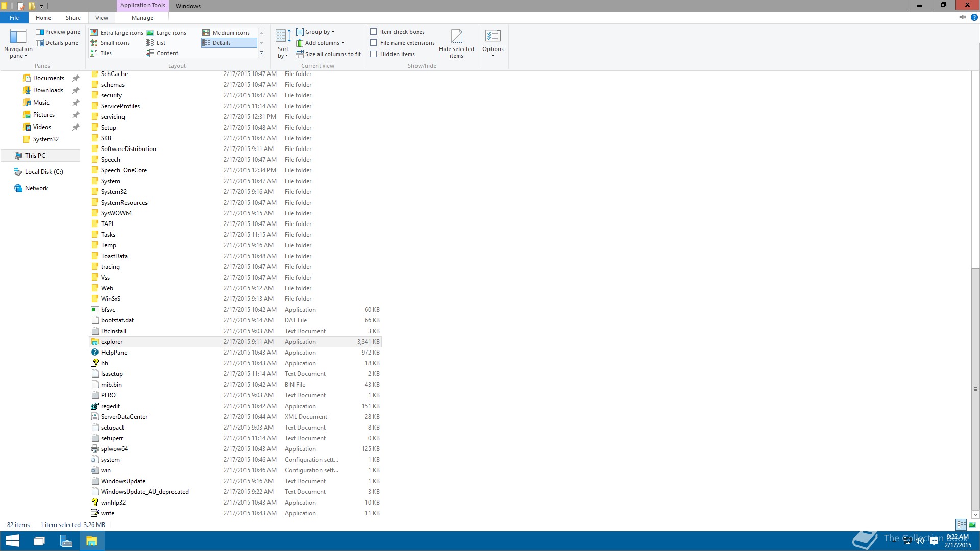This screenshot has width=980, height=551.
Task: Open Quick Access Toolbar customize dropdown
Action: (42, 6)
